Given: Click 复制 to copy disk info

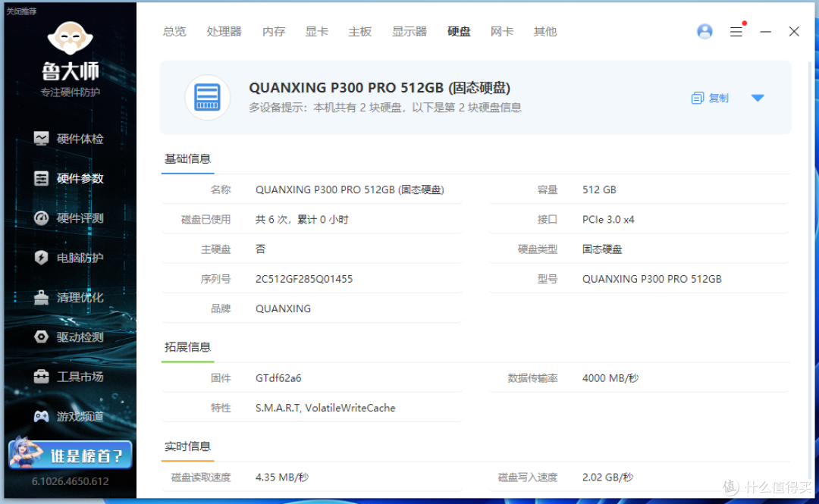Looking at the screenshot, I should click(718, 99).
